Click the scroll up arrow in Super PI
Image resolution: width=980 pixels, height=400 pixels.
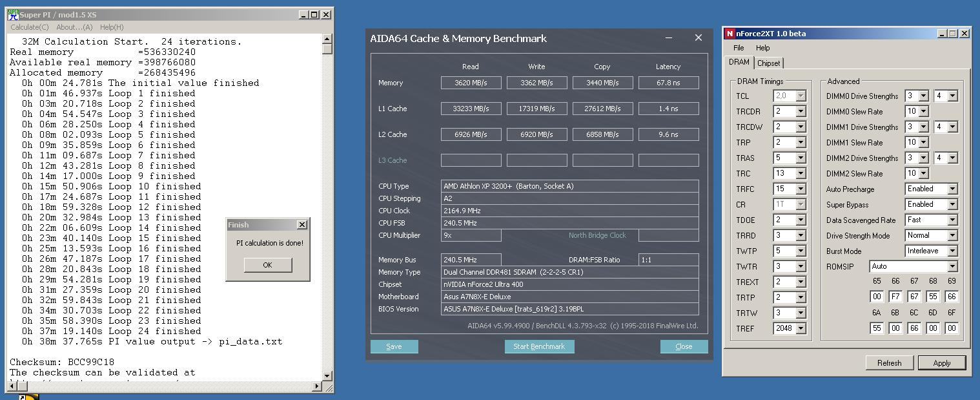[x=327, y=39]
